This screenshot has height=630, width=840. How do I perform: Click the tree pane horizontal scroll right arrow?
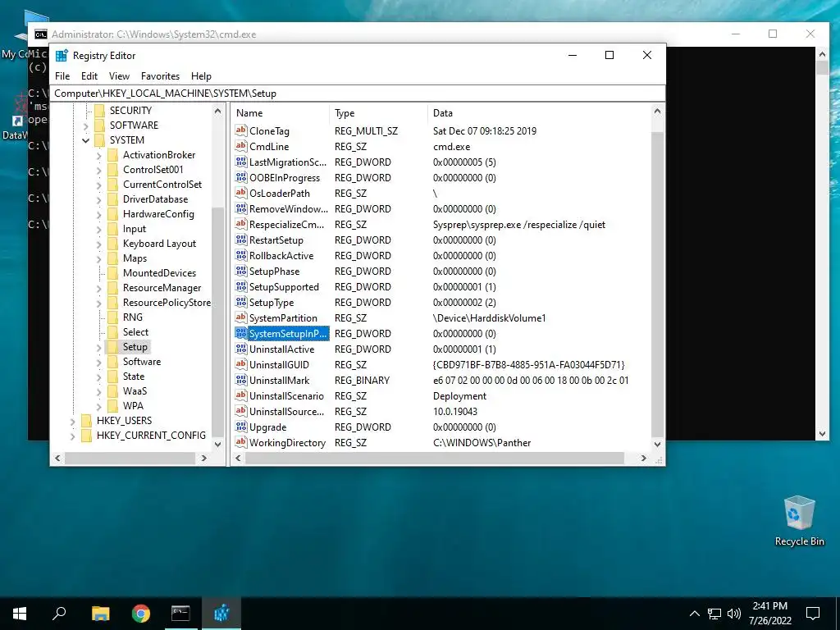click(203, 458)
